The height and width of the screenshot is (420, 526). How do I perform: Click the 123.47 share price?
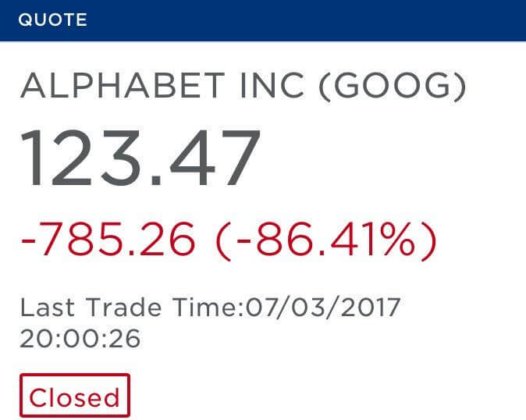(140, 160)
